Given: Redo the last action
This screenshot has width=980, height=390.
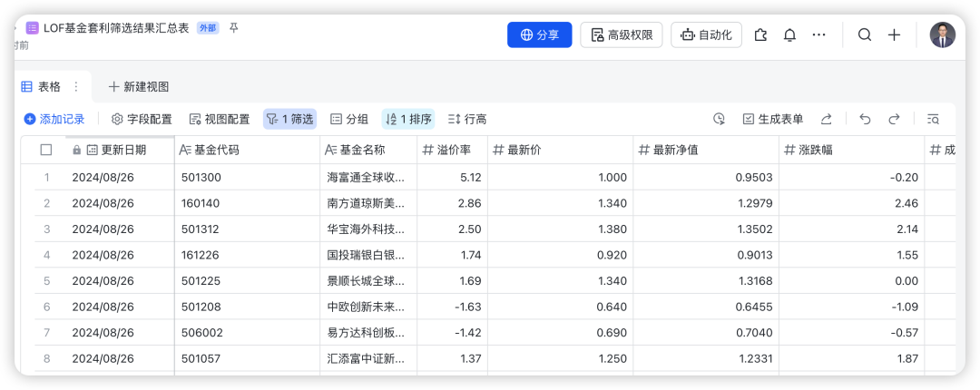Looking at the screenshot, I should 894,119.
